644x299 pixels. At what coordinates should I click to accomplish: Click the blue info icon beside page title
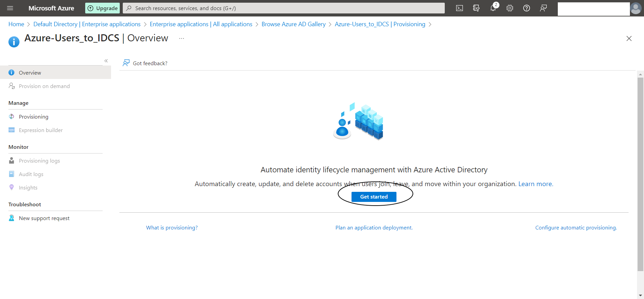(14, 42)
